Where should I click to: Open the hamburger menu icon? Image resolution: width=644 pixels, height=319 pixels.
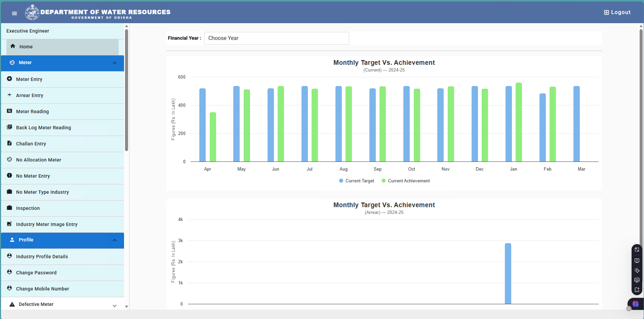[x=14, y=13]
